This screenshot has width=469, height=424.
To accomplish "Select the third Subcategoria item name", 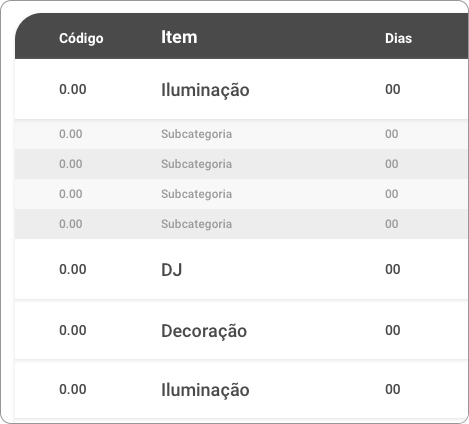I will (x=196, y=194).
